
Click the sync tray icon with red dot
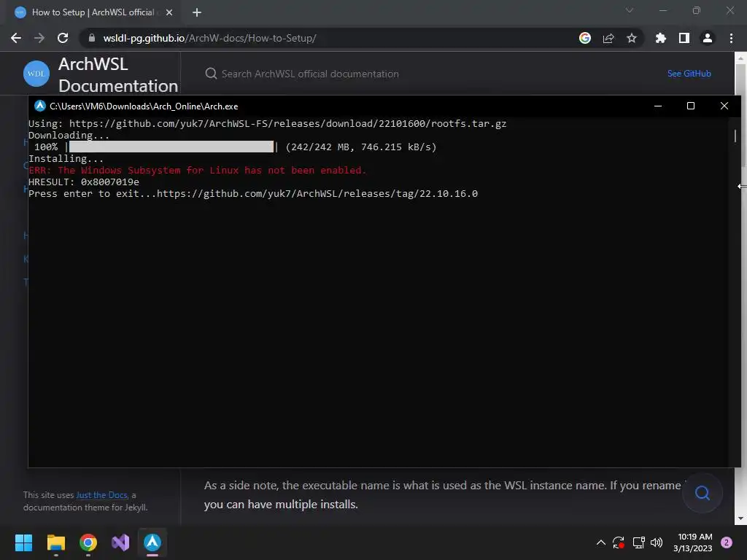(619, 542)
